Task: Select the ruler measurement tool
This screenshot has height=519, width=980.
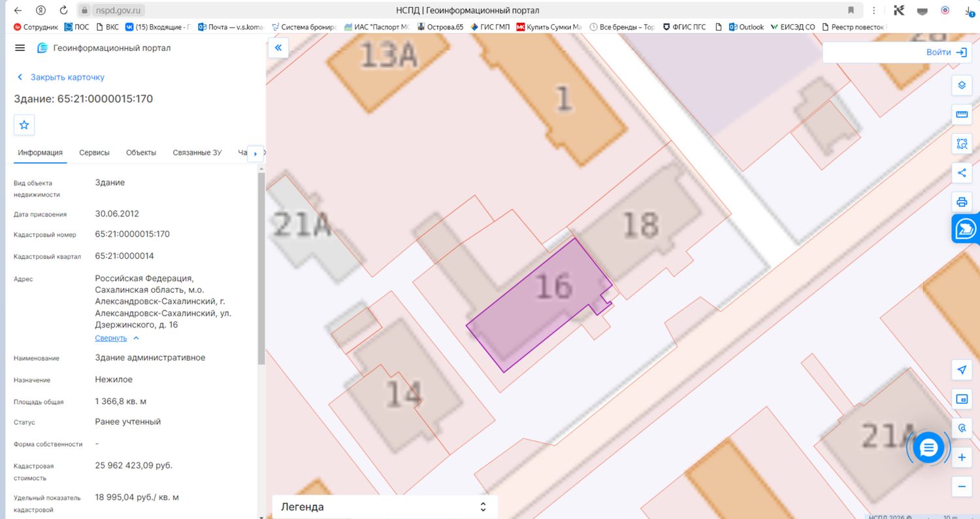Action: tap(962, 114)
